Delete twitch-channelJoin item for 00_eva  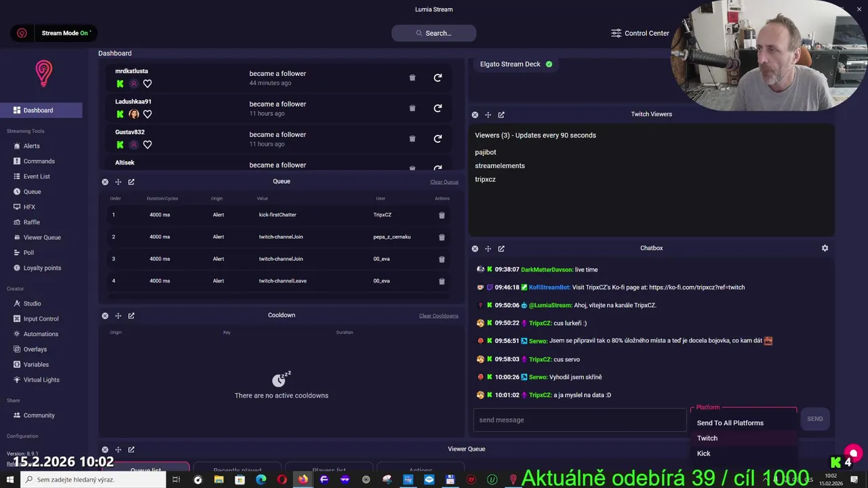pyautogui.click(x=441, y=260)
